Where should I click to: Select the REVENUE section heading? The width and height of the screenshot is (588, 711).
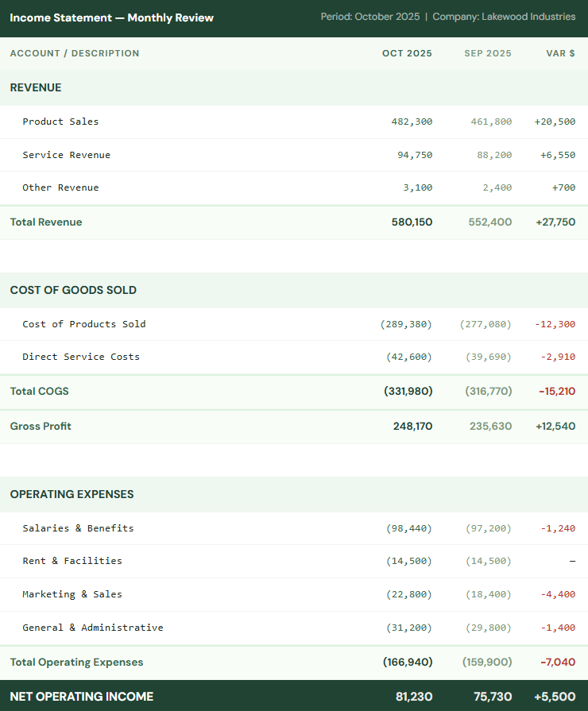pos(36,87)
